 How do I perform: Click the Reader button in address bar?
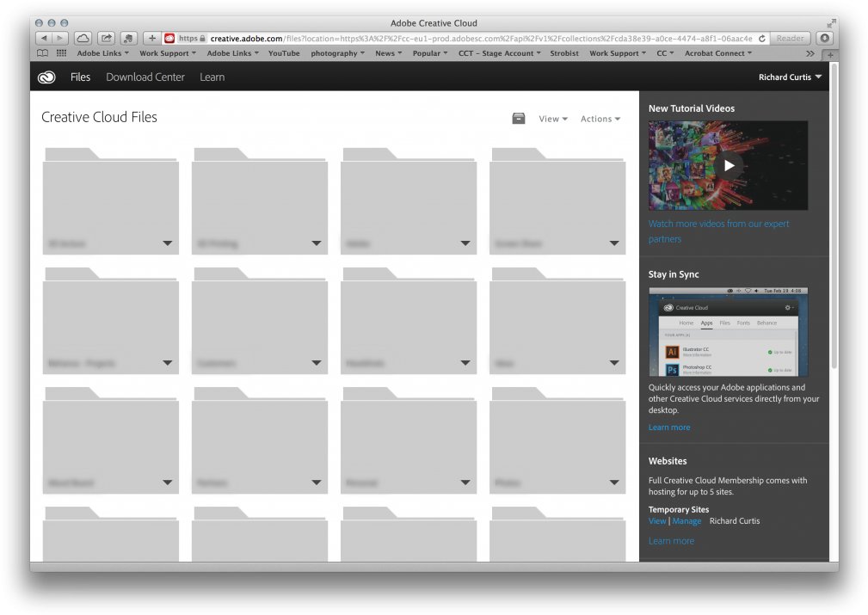pyautogui.click(x=790, y=38)
